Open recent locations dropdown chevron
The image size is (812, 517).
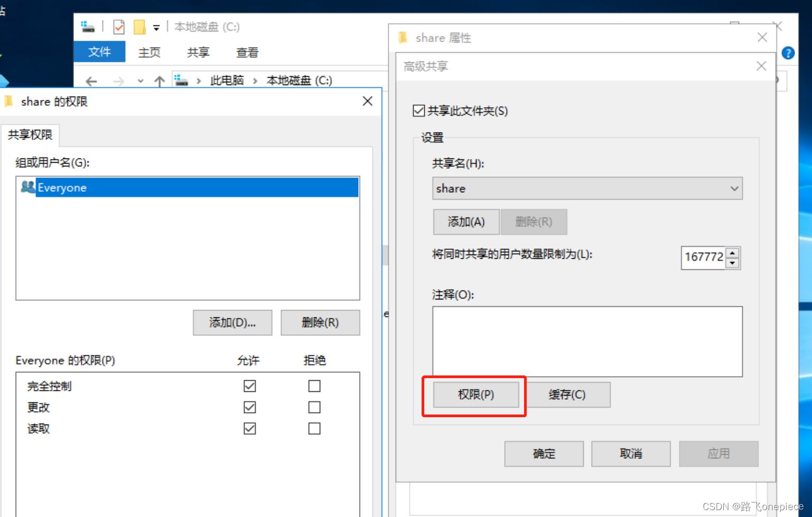point(140,81)
